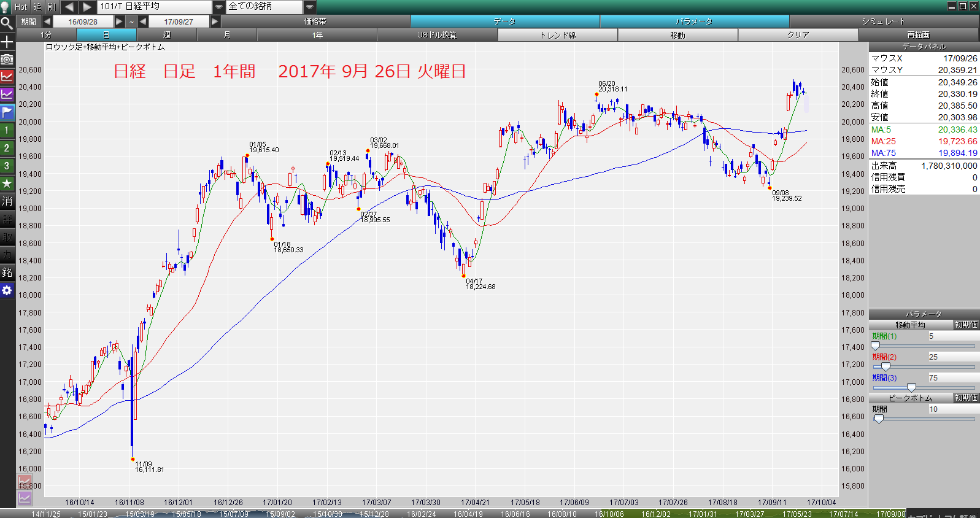Reset 移動平均 with its 初期値 button
Image resolution: width=980 pixels, height=518 pixels.
click(966, 325)
